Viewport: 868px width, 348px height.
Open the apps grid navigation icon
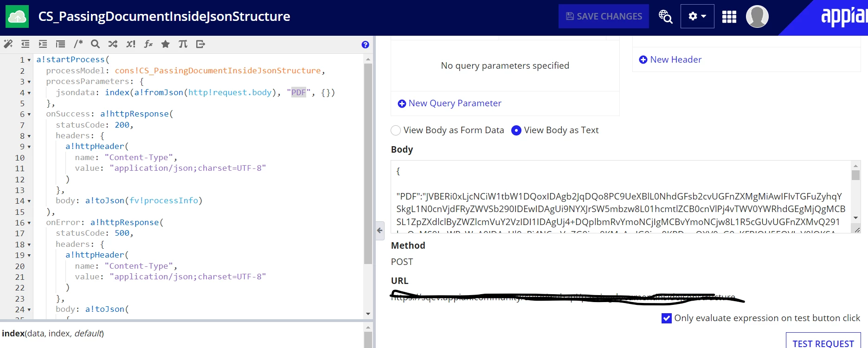[729, 17]
